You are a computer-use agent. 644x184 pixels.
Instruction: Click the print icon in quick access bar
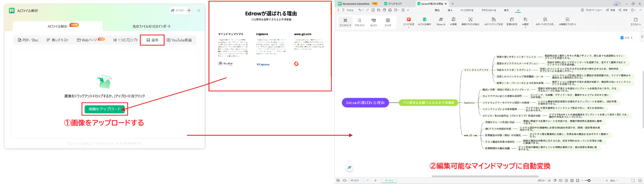pos(390,10)
